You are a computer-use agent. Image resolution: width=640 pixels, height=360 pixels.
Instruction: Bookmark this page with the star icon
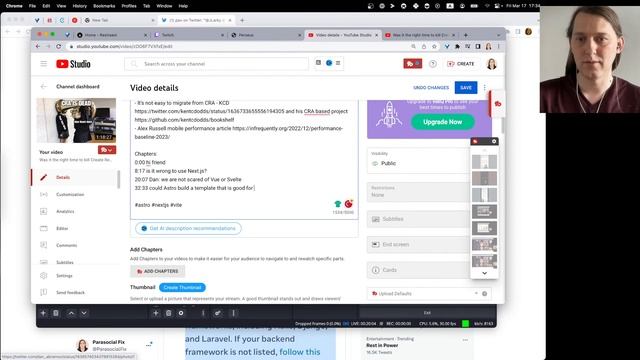(434, 47)
